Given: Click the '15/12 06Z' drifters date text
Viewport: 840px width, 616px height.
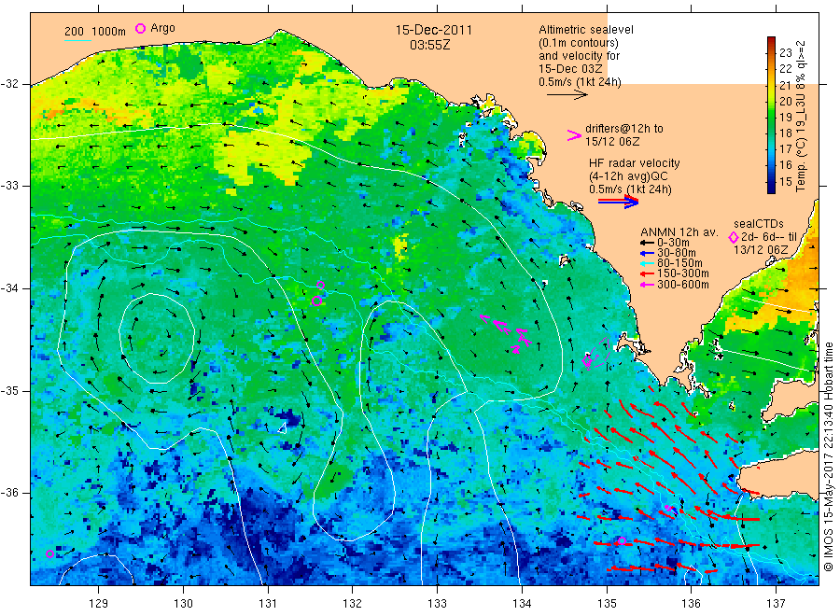Looking at the screenshot, I should pyautogui.click(x=612, y=142).
